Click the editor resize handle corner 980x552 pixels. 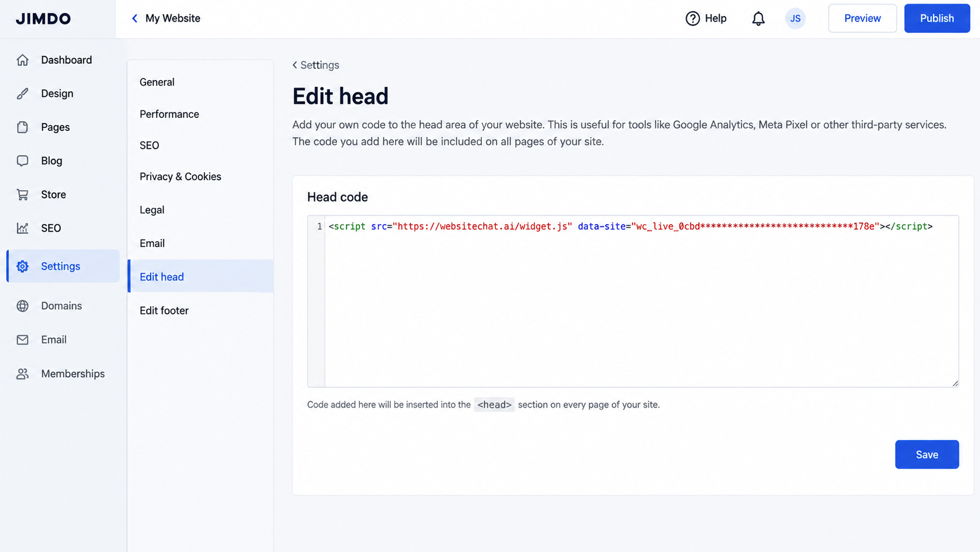coord(955,383)
